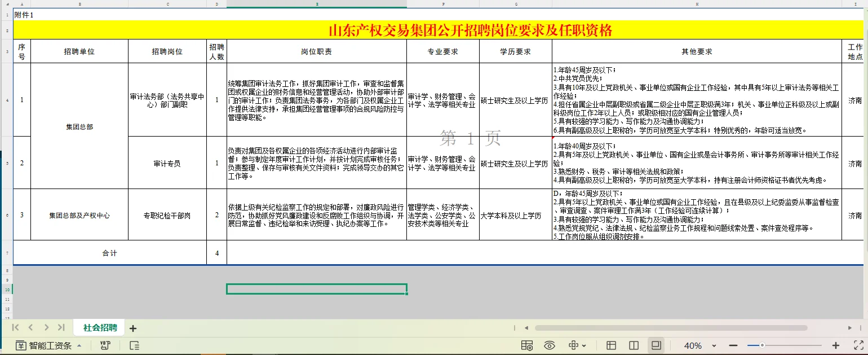Viewport: 868px width, 355px height.
Task: Open the 智能工资条 tool
Action: tap(44, 345)
